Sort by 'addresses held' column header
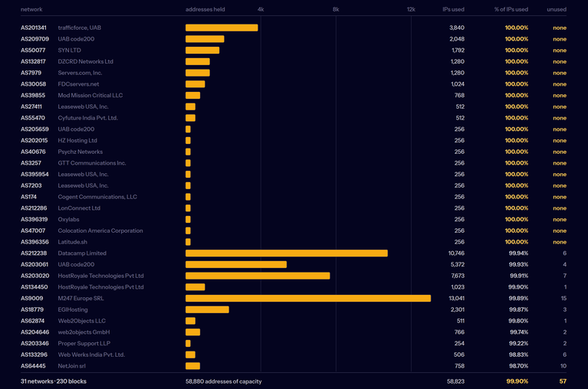 205,9
